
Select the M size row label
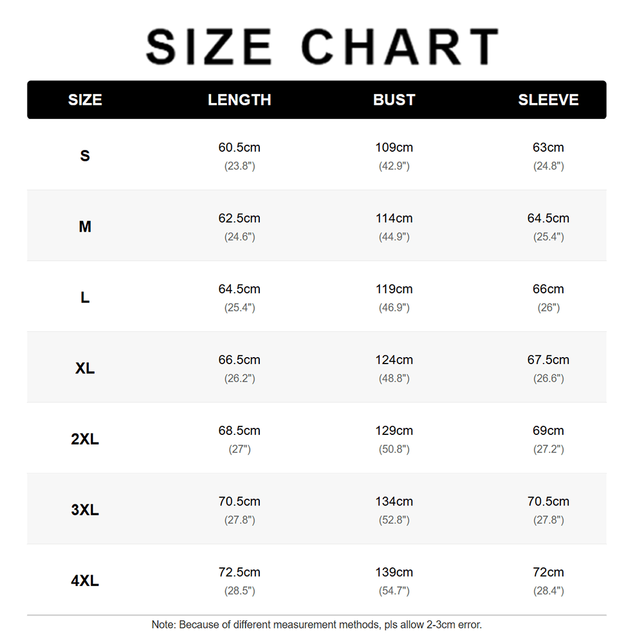pyautogui.click(x=85, y=226)
